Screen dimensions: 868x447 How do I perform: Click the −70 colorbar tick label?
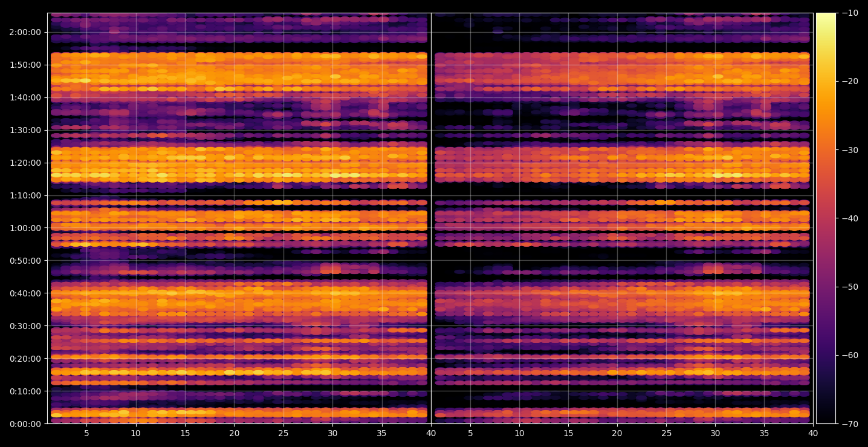click(849, 424)
